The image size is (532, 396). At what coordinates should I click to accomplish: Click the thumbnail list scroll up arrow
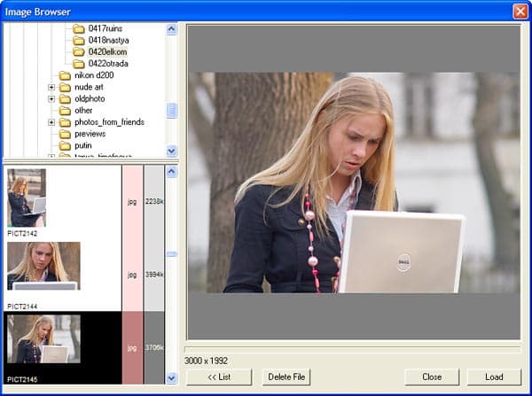172,172
